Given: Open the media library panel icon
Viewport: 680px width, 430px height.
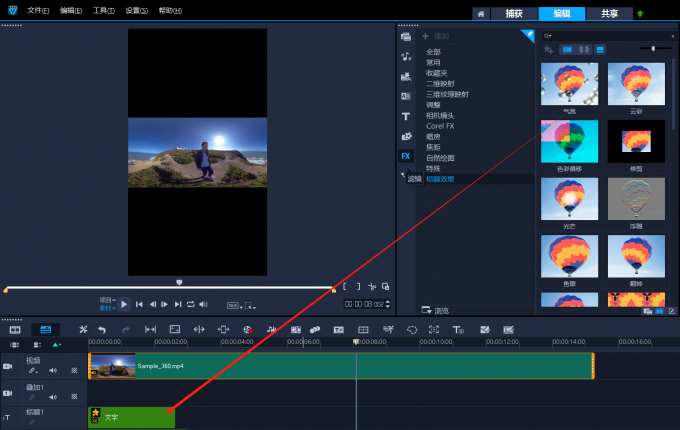Looking at the screenshot, I should pos(405,36).
